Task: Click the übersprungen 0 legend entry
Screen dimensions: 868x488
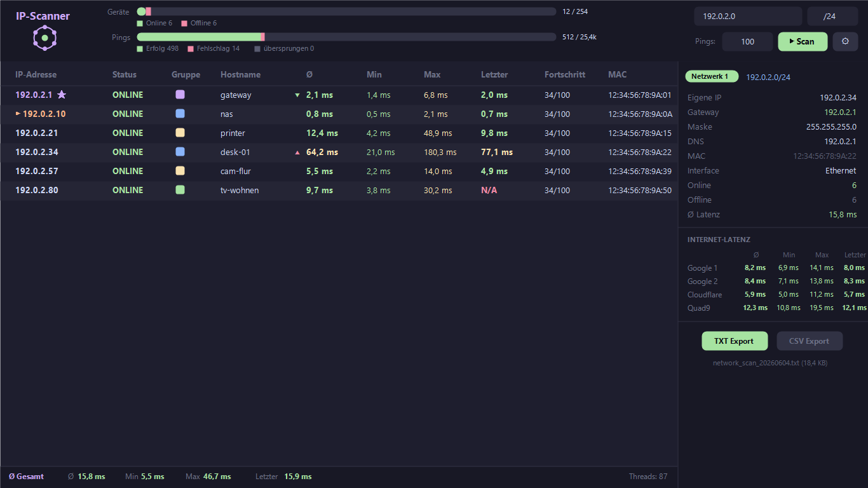Action: point(284,48)
